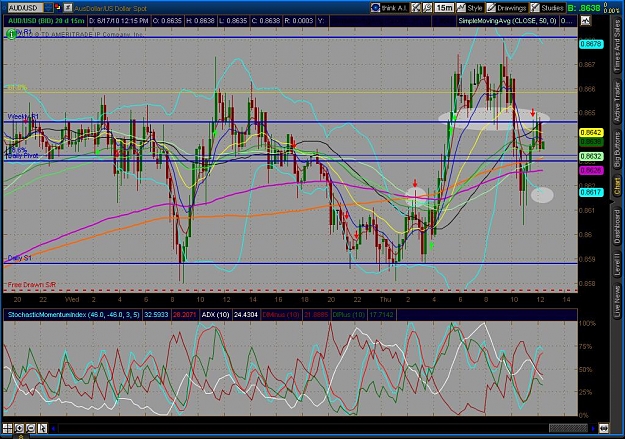
Task: Click the 0.8626 magenta price bubble
Action: coord(591,171)
